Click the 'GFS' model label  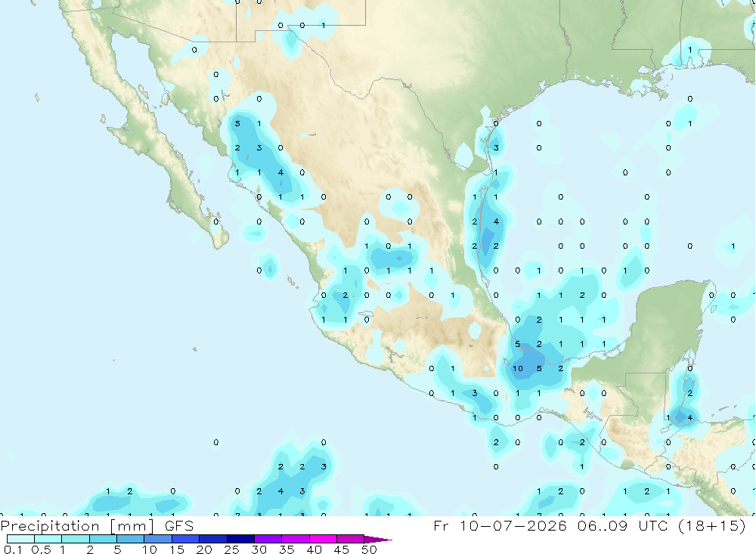[179, 525]
